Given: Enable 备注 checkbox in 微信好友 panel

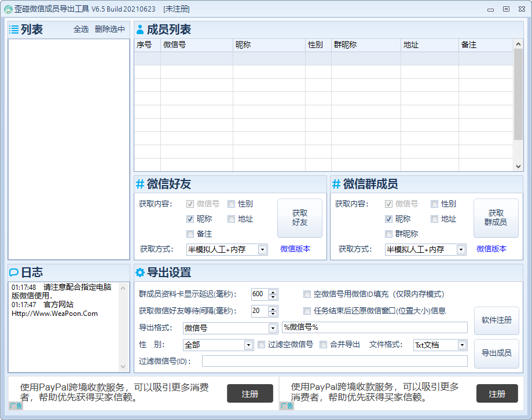Looking at the screenshot, I should [x=190, y=234].
